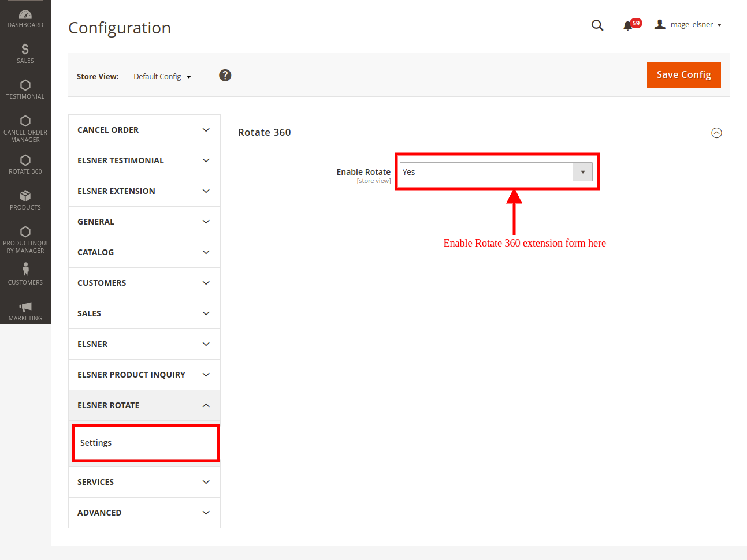Expand the Catalog configuration tab
This screenshot has width=747, height=560.
[x=144, y=252]
